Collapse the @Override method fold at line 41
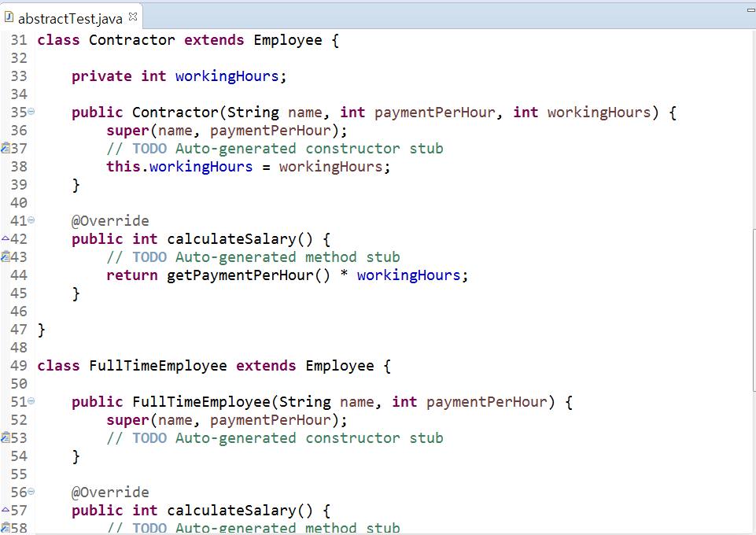756x535 pixels. coord(31,220)
